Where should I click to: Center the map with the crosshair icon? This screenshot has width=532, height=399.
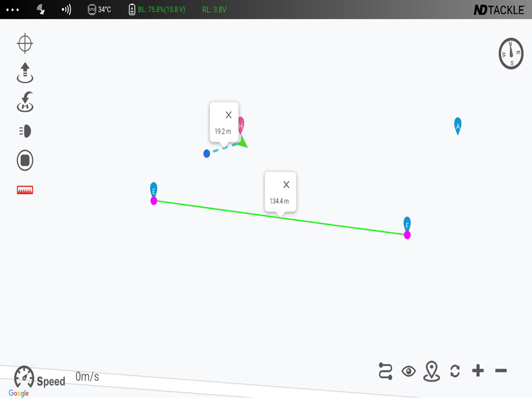25,44
